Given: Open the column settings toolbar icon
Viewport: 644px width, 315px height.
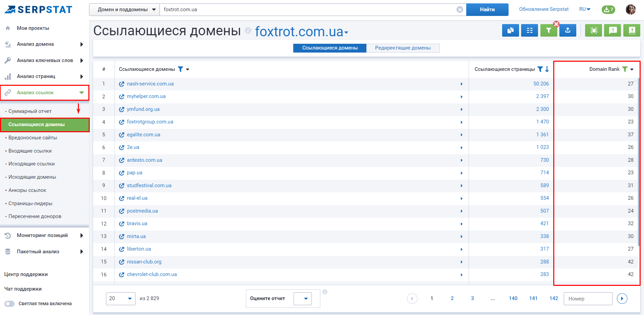Looking at the screenshot, I should (530, 31).
